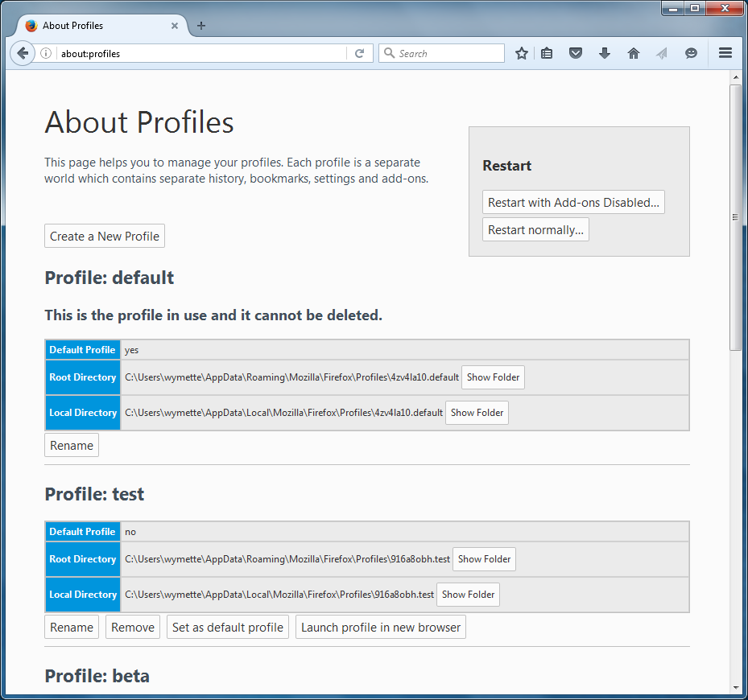
Task: Open the site information icon
Action: pyautogui.click(x=46, y=53)
